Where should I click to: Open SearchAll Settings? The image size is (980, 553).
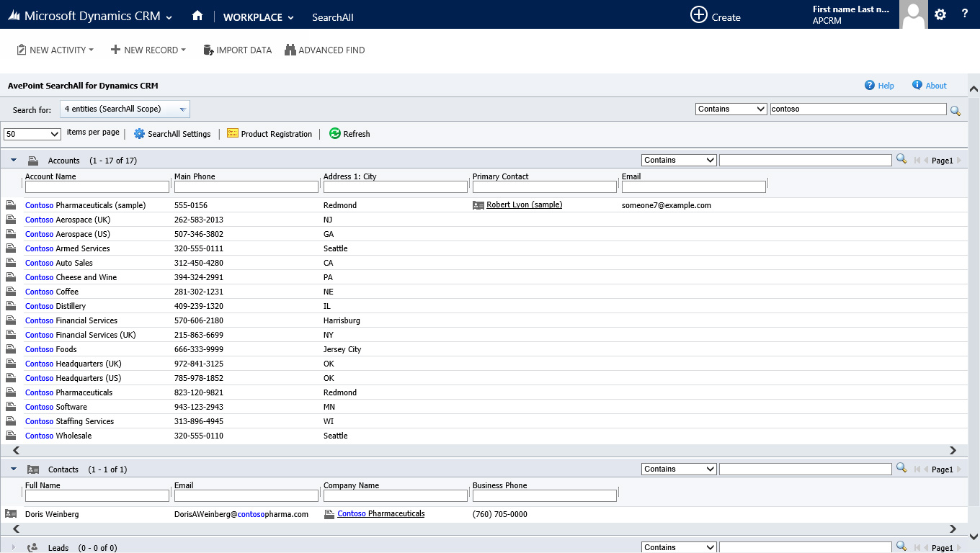(x=172, y=134)
